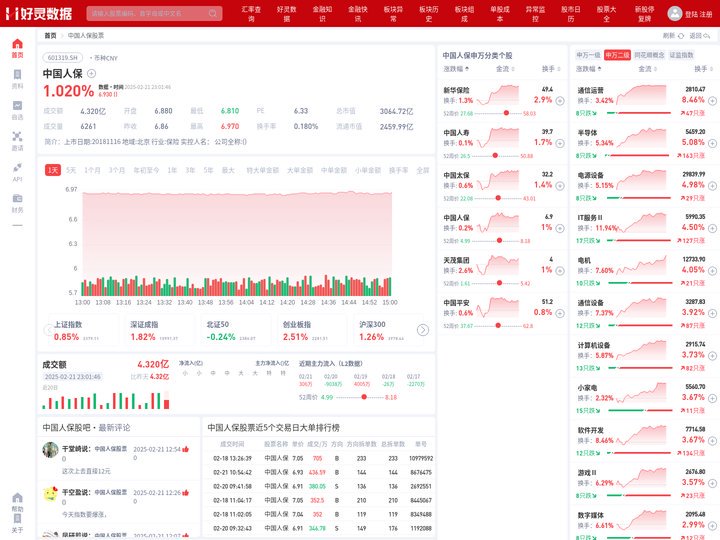720x540 pixels.
Task: Sort sector list by 涨跌幅 under 申万二级
Action: 589,69
